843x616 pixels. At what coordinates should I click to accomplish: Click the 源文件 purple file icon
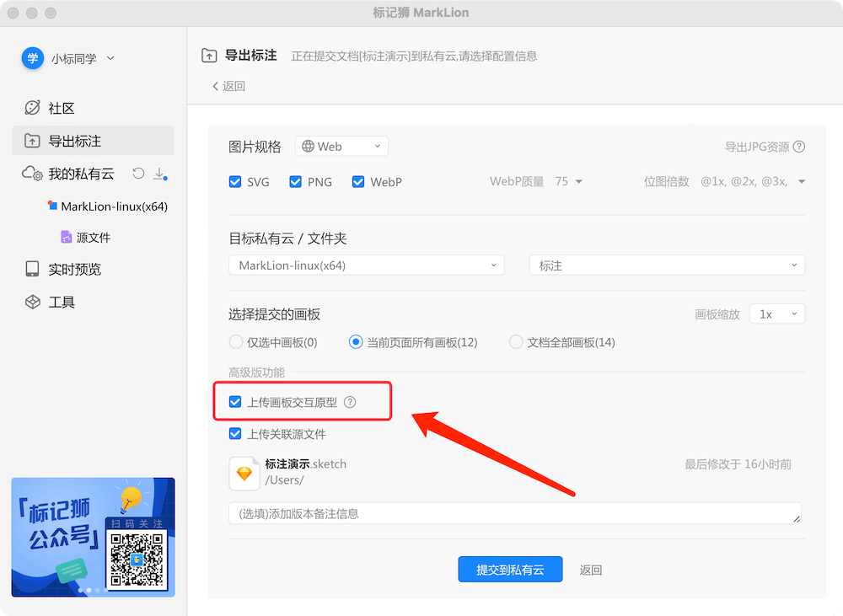point(66,237)
